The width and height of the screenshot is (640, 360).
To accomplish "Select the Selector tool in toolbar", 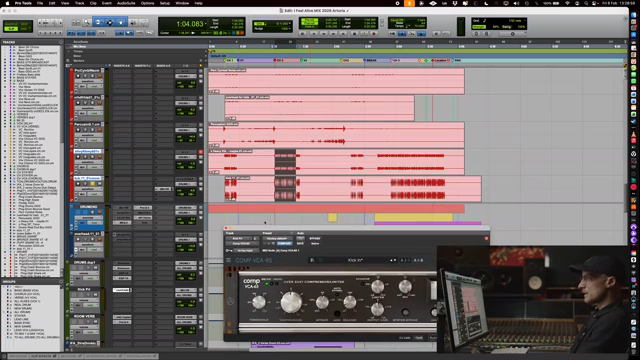I will 110,22.
